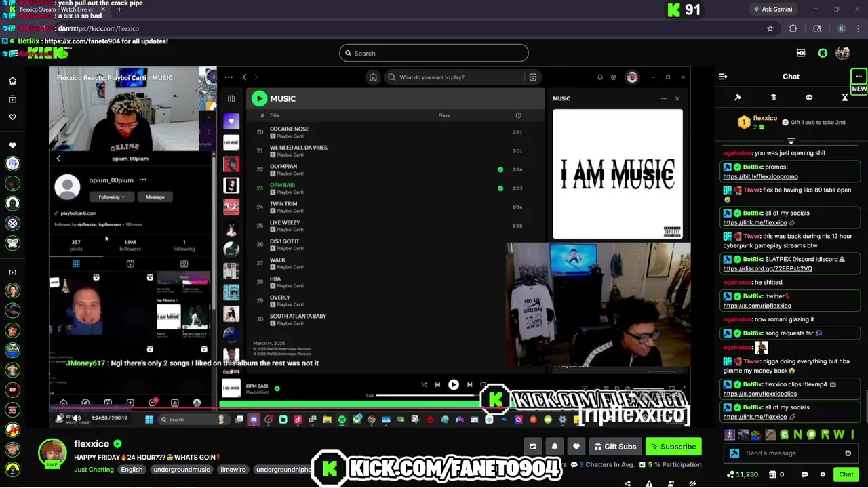Image resolution: width=868 pixels, height=488 pixels.
Task: Click Spotify Your Library icon
Action: [x=231, y=99]
